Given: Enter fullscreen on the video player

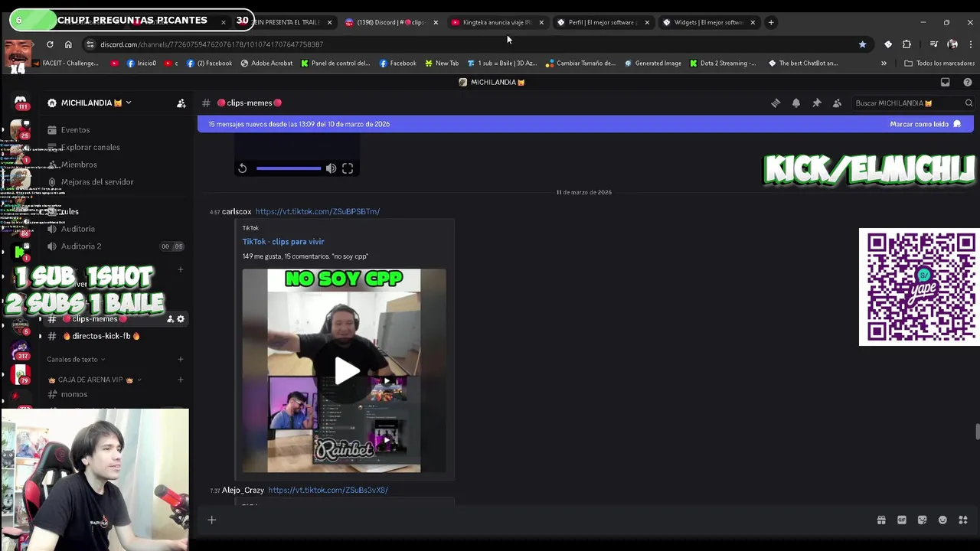Looking at the screenshot, I should point(348,168).
